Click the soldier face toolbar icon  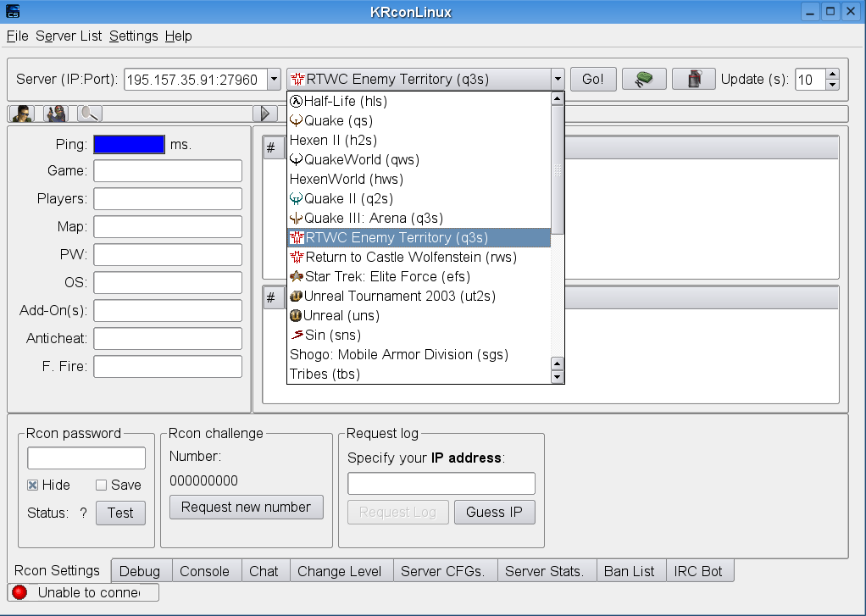coord(22,114)
